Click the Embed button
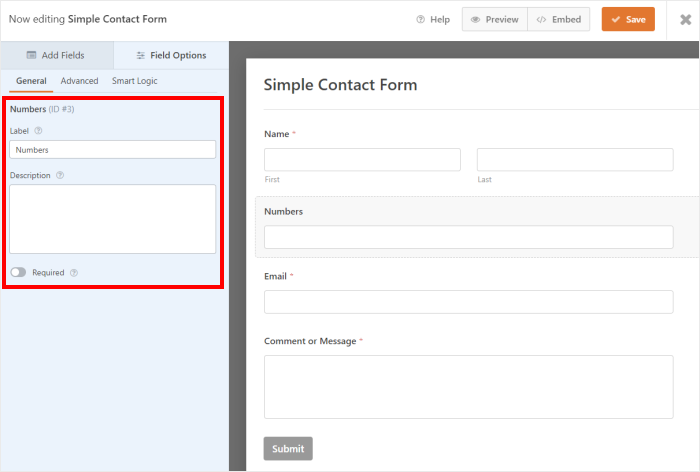The height and width of the screenshot is (472, 700). point(558,19)
